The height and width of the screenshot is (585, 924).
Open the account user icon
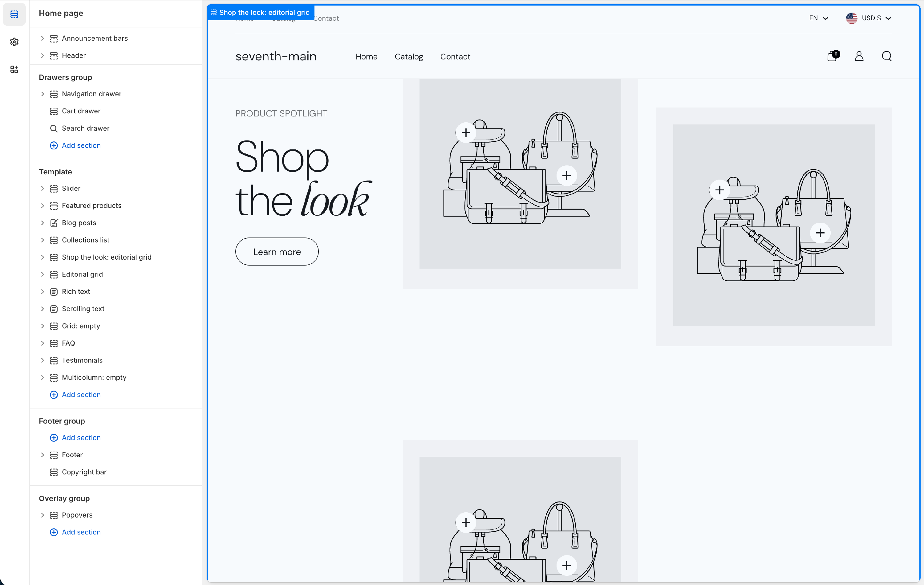(x=859, y=56)
